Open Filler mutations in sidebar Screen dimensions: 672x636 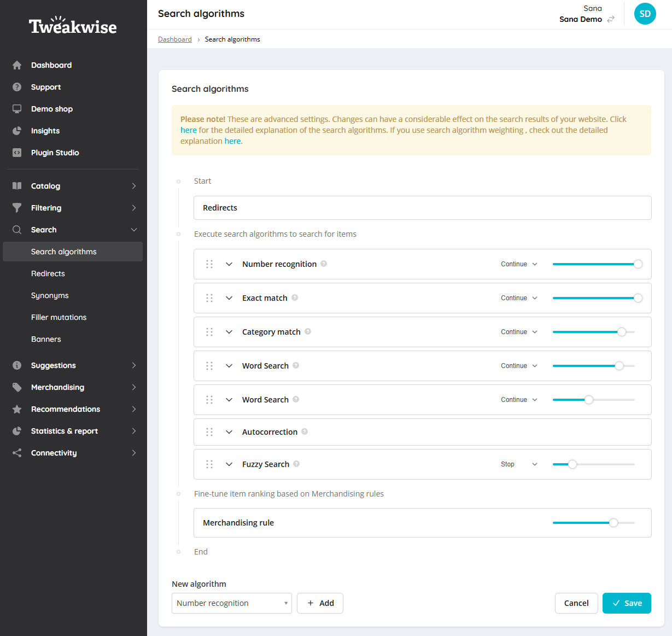click(59, 317)
